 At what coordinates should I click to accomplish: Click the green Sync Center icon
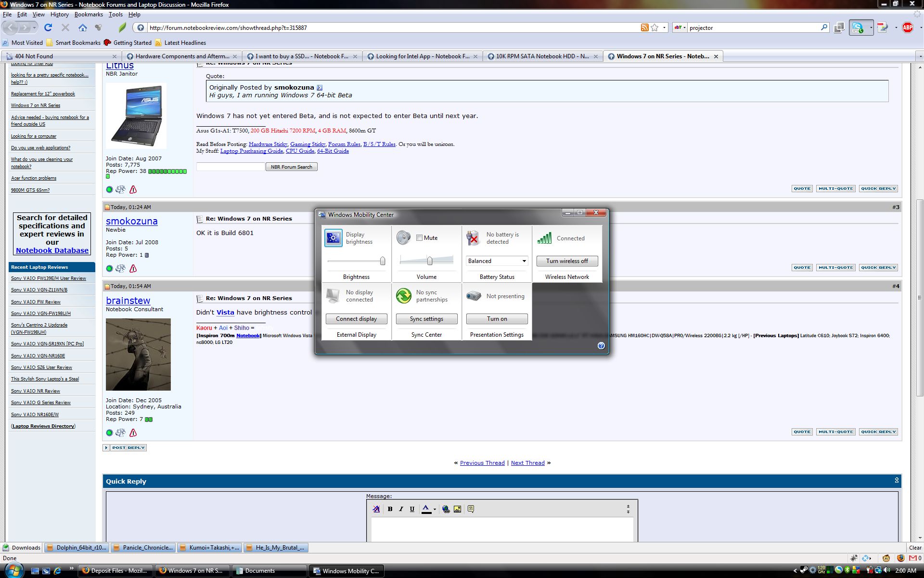[x=403, y=295]
